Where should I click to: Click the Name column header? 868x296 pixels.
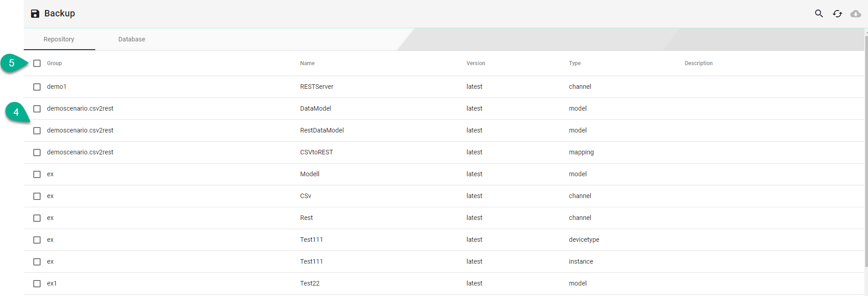coord(307,63)
